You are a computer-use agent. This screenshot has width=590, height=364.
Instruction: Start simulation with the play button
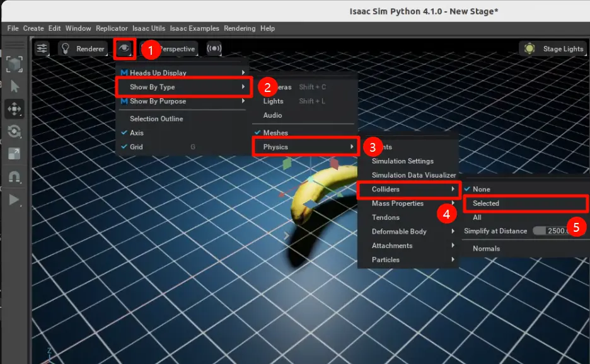click(14, 200)
